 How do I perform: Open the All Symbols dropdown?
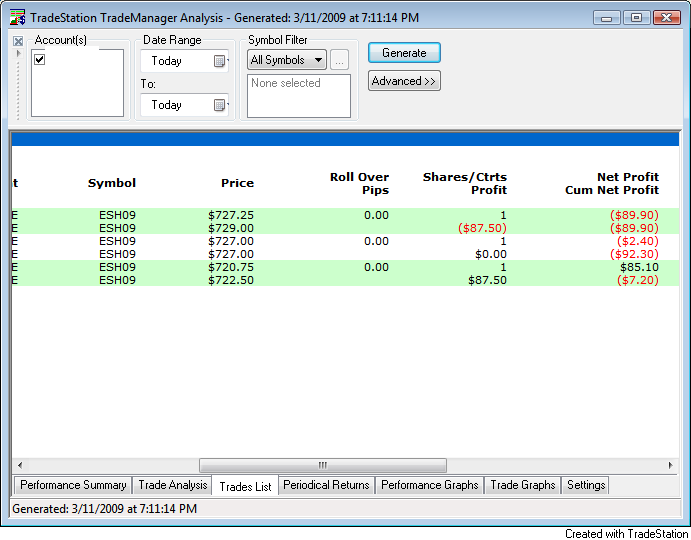point(286,60)
